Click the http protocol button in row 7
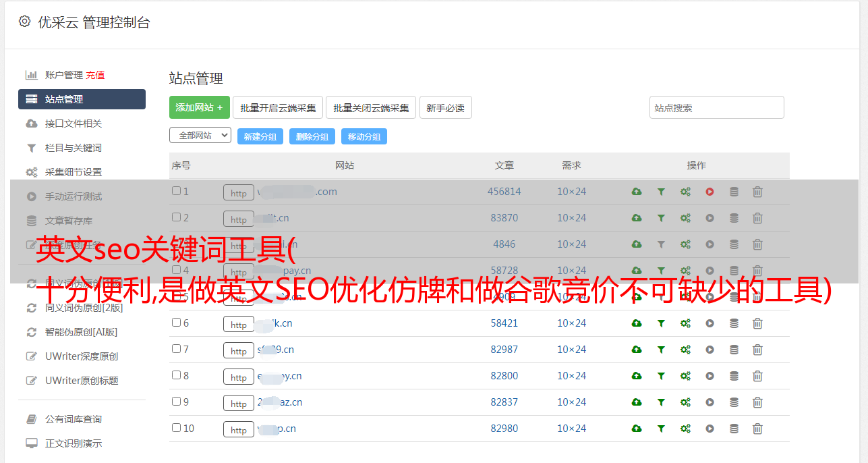Screen dimensions: 868x463 tap(239, 351)
